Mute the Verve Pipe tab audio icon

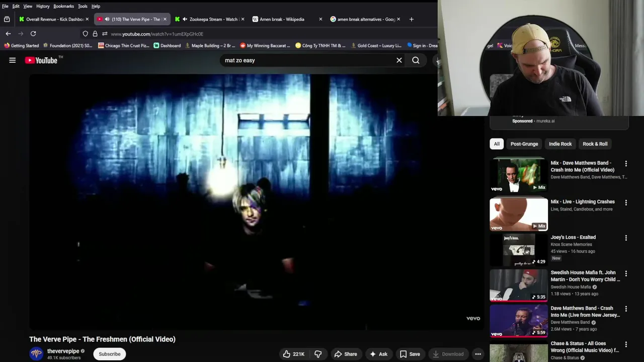(x=107, y=19)
